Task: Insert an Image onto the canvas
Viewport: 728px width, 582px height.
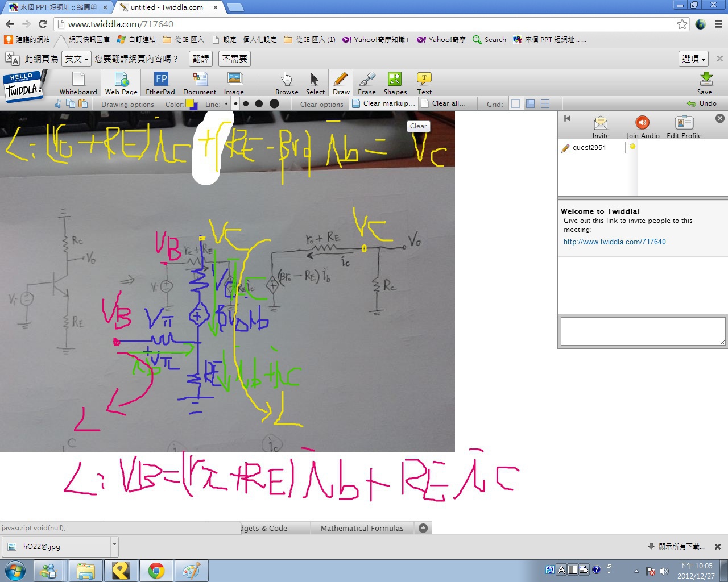Action: click(x=234, y=83)
